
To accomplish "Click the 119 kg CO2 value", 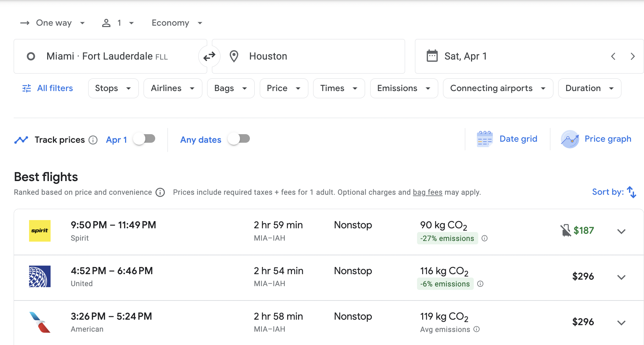I will [x=444, y=317].
